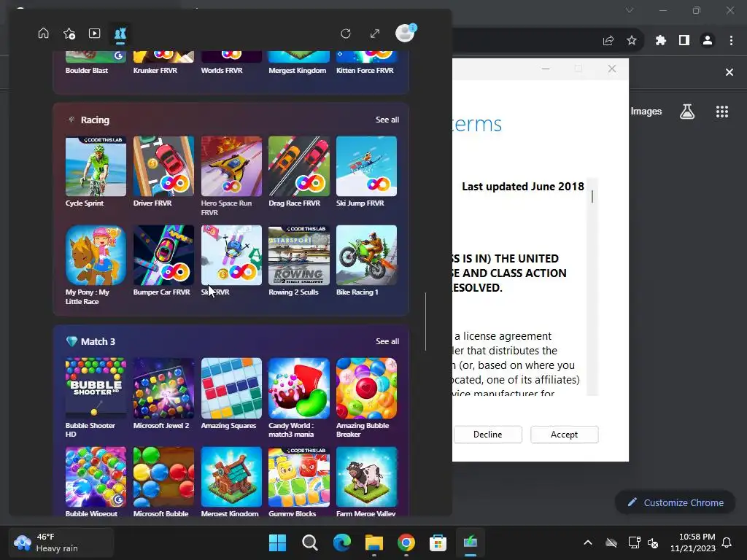Open Google apps grid

point(722,112)
